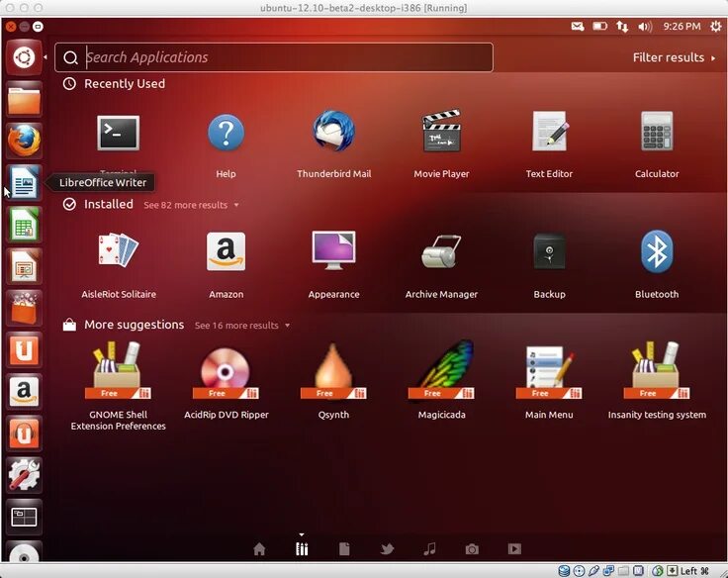
Task: Launch Archive Manager
Action: 441,251
